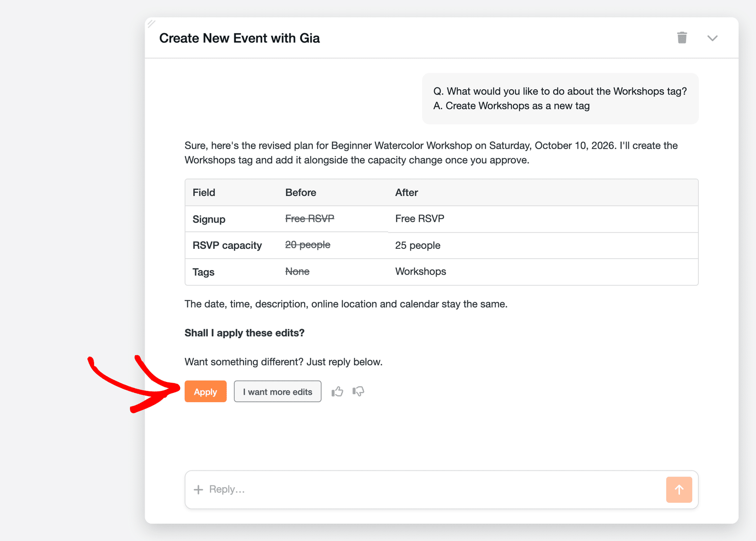Click 'Shall I apply these edits?' text
The height and width of the screenshot is (541, 756).
pos(244,333)
